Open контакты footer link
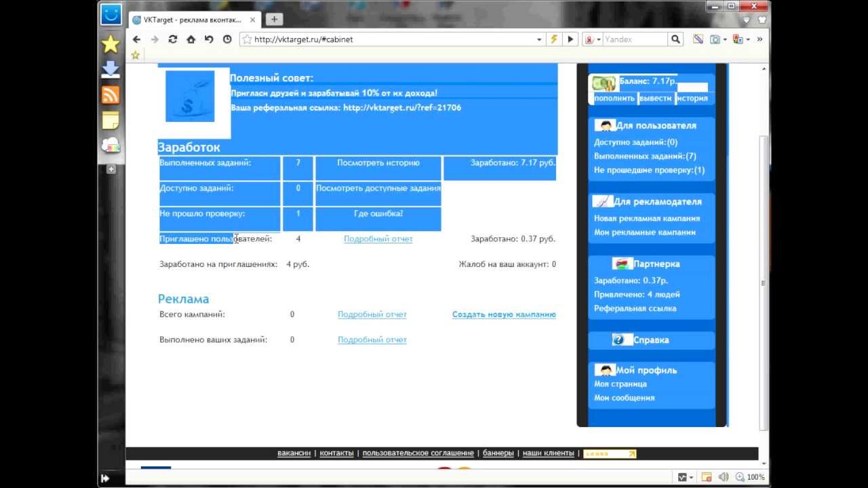This screenshot has width=868, height=488. pyautogui.click(x=337, y=453)
